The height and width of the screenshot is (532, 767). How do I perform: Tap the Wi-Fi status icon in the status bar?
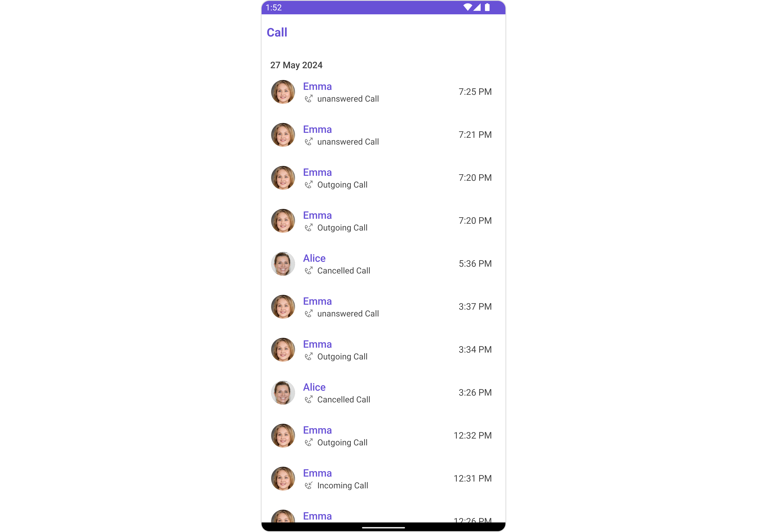(x=468, y=7)
